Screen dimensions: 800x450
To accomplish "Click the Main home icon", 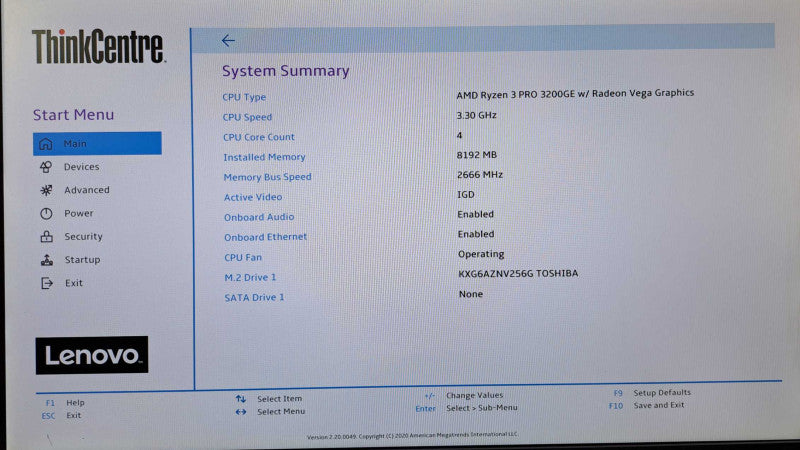I will (x=46, y=144).
